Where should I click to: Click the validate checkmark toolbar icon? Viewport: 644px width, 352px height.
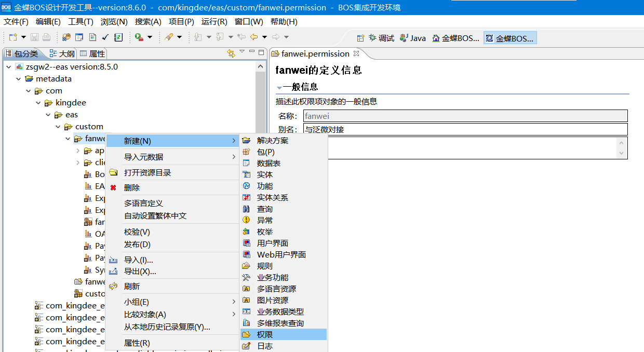[x=104, y=37]
